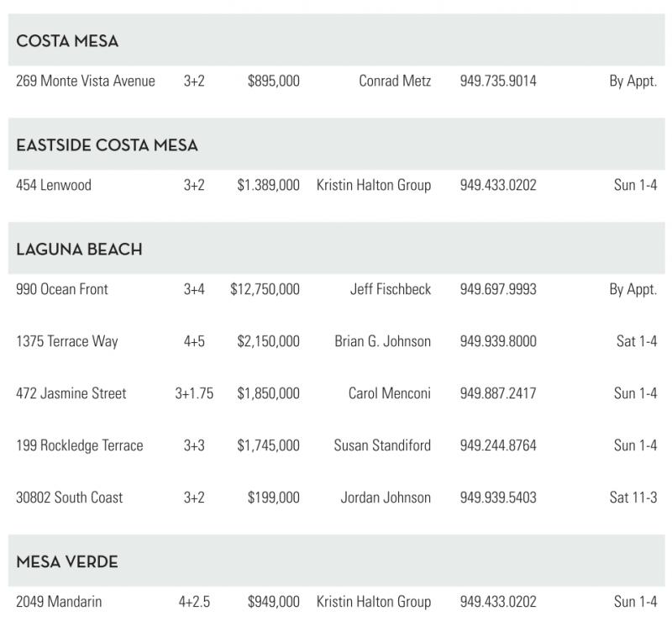Click the Eastside Costa Mesa section header
This screenshot has height=632, width=672.
click(107, 145)
